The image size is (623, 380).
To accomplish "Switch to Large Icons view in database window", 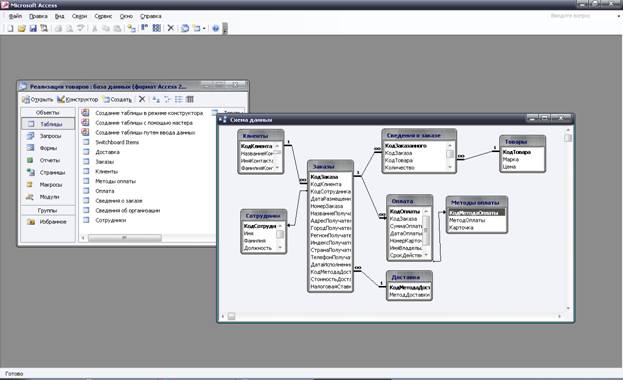I will click(156, 99).
